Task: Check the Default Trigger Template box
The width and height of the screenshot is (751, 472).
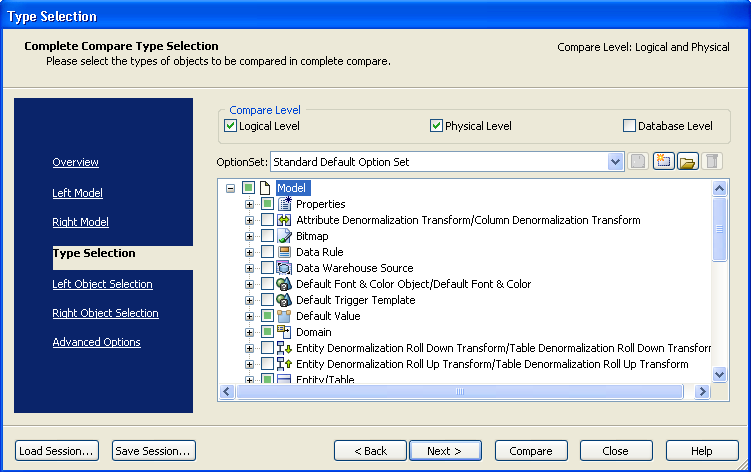Action: 267,300
